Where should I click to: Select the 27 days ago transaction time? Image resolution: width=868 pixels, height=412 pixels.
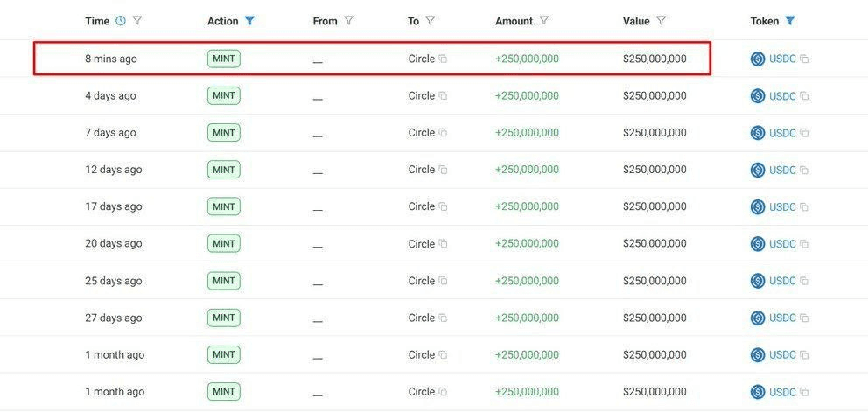(x=113, y=318)
